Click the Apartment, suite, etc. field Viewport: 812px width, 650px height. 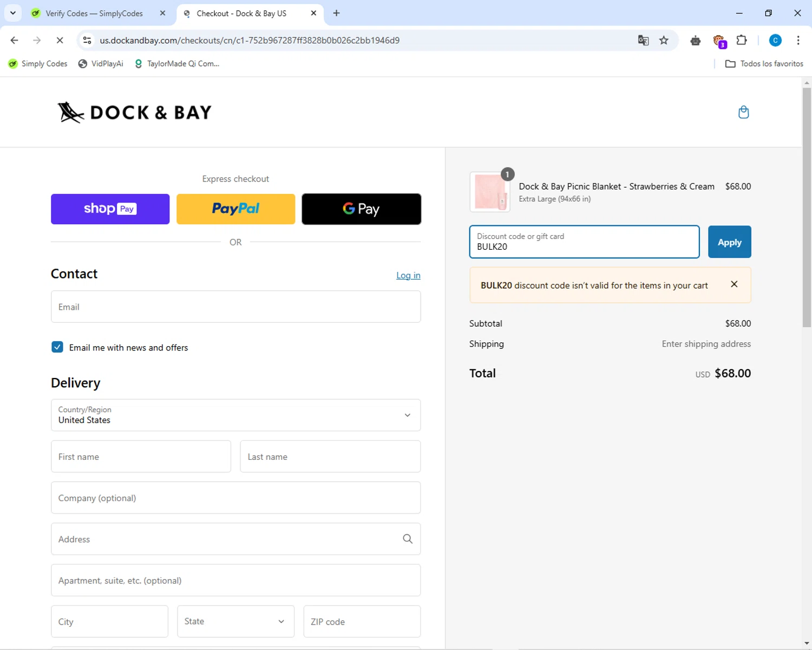tap(235, 580)
